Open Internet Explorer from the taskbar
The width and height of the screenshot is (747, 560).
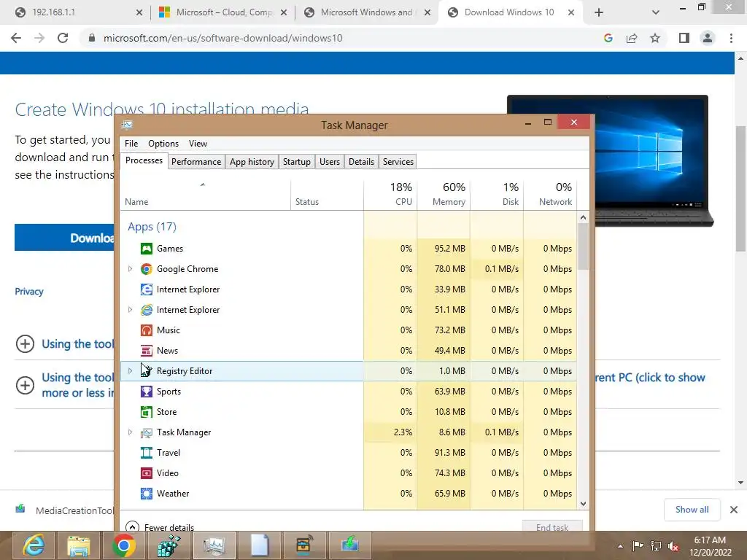click(34, 545)
